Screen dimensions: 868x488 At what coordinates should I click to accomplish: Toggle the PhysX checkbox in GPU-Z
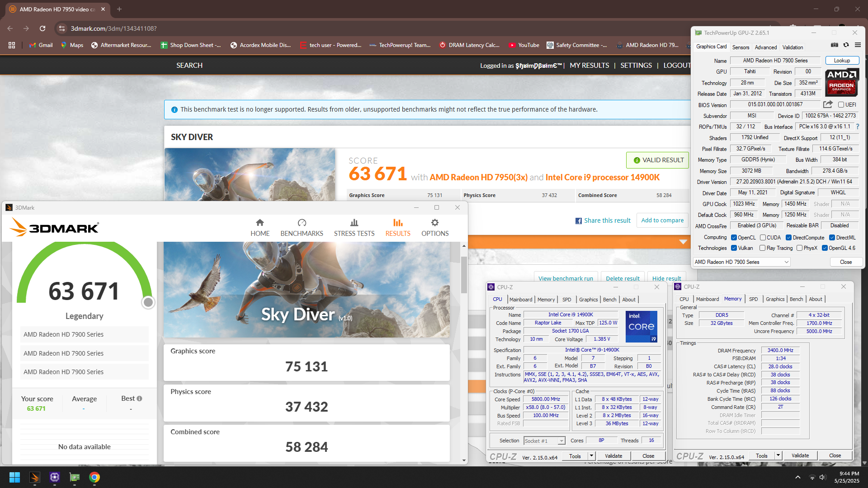800,248
